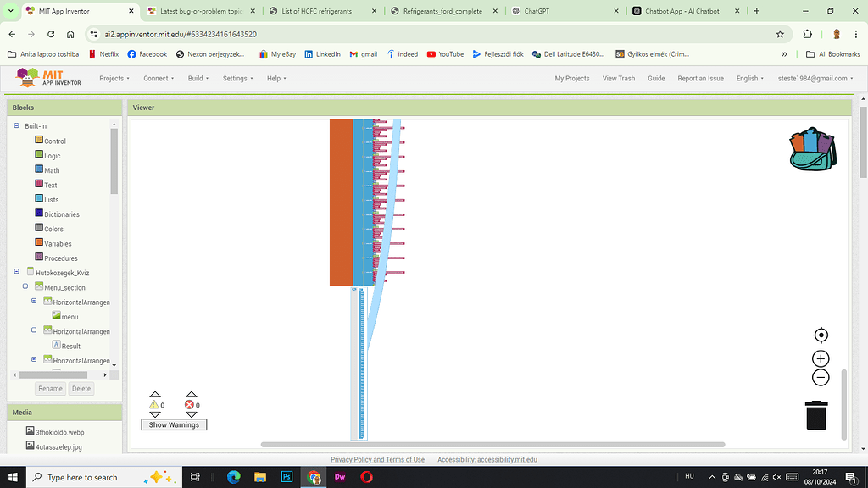Viewport: 868px width, 488px height.
Task: Go back with the browser back arrow
Action: point(12,34)
